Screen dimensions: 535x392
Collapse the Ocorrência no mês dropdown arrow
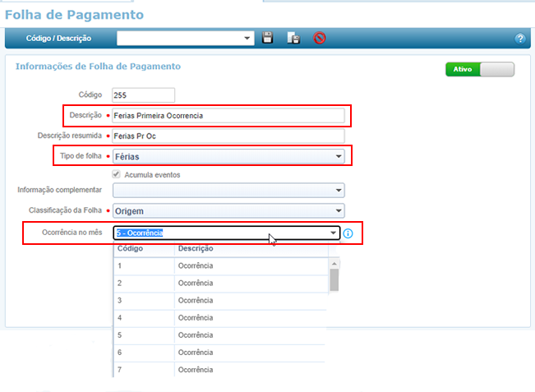tap(333, 233)
